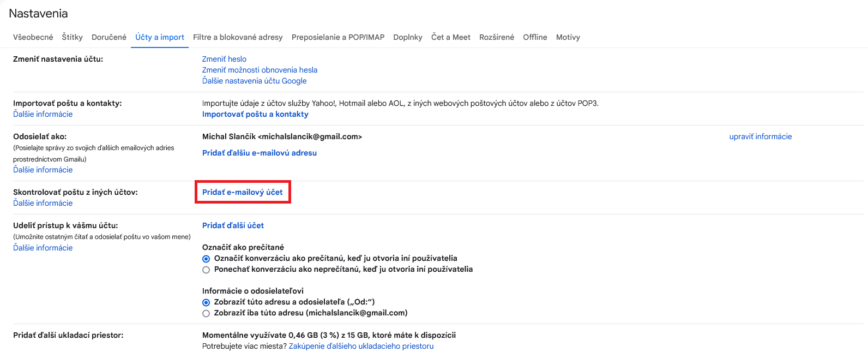Open Preposielanie a POP/IMAP tab
Screen dimensions: 868x364
click(x=338, y=37)
